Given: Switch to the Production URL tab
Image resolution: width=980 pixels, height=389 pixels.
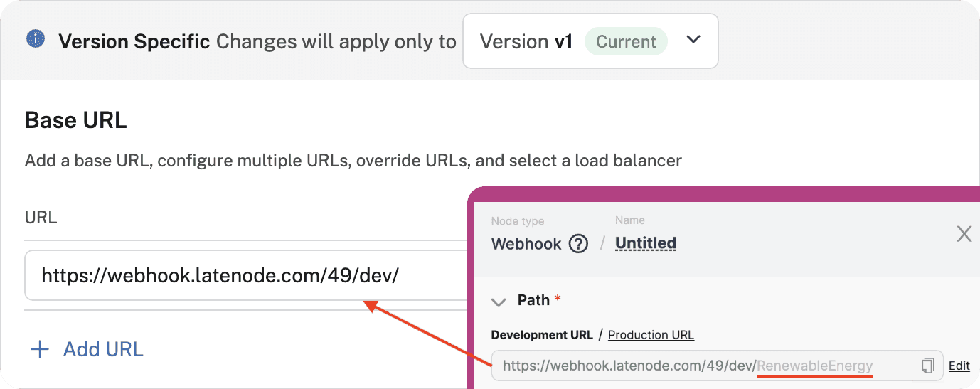Looking at the screenshot, I should (651, 335).
